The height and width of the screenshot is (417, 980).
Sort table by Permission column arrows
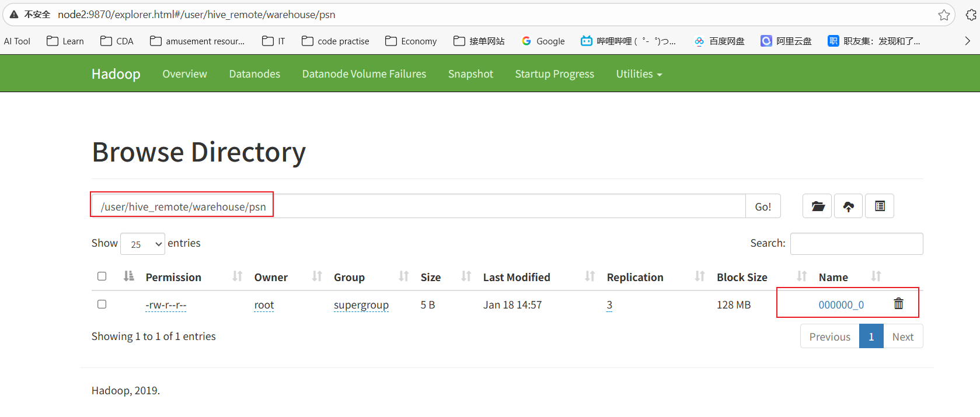click(237, 276)
